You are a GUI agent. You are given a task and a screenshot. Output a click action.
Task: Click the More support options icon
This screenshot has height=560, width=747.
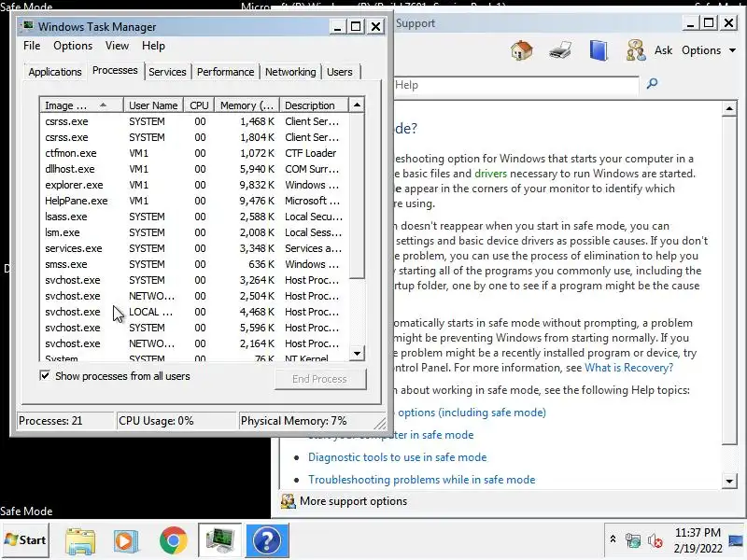[288, 501]
